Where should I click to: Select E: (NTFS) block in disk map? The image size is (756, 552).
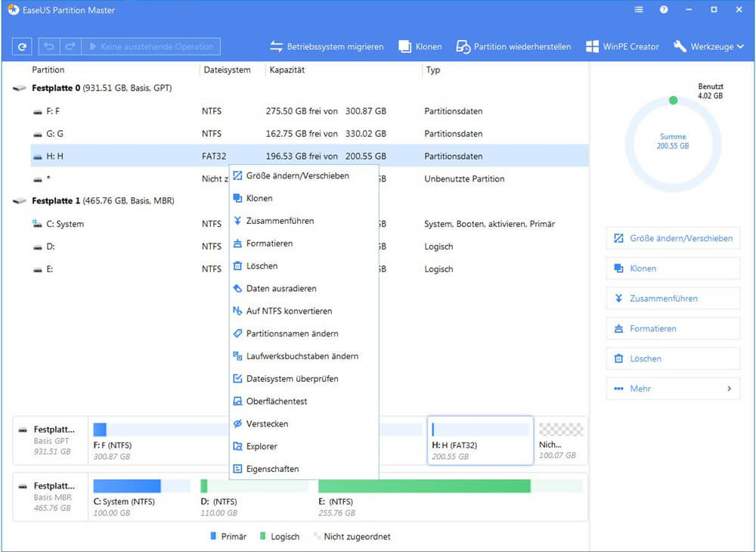(x=451, y=497)
